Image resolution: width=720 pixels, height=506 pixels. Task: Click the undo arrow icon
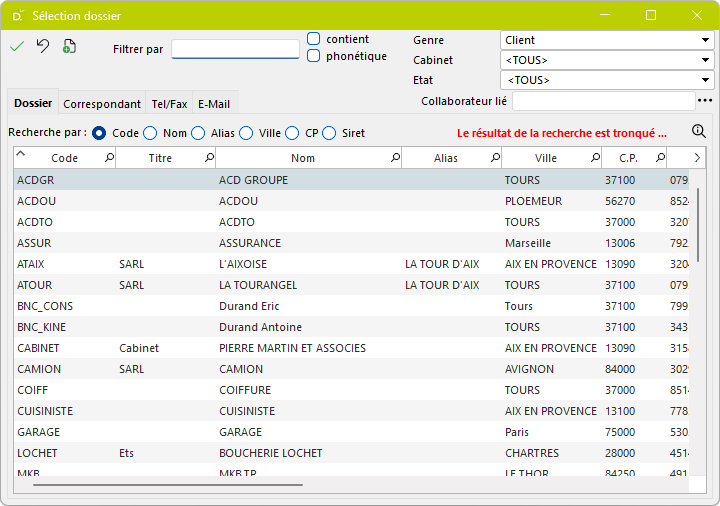(42, 46)
